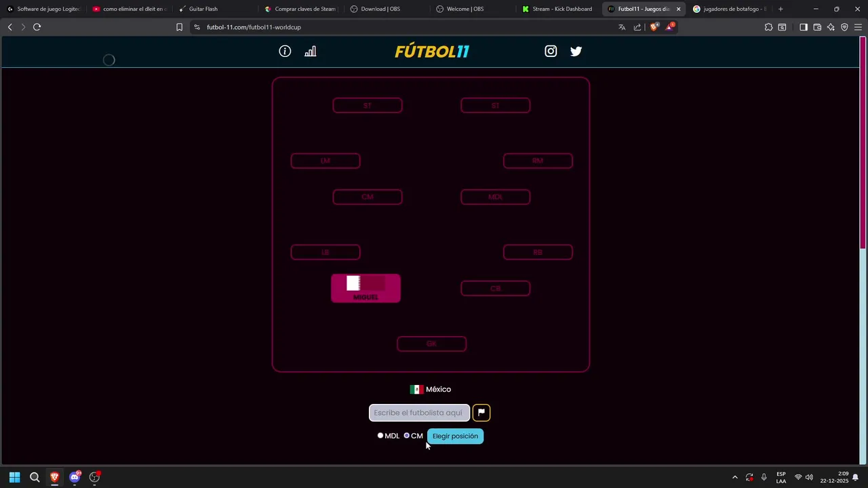868x488 pixels.
Task: Click the filled MIGUEL player card
Action: 366,288
